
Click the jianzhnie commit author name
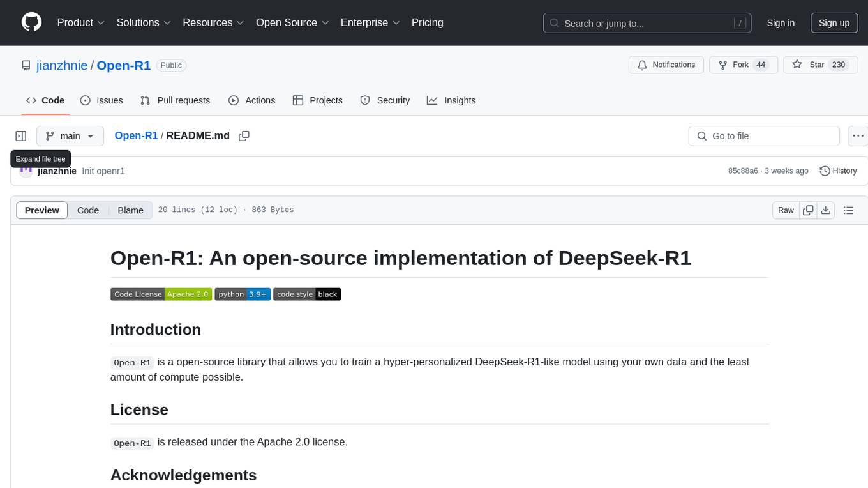57,171
